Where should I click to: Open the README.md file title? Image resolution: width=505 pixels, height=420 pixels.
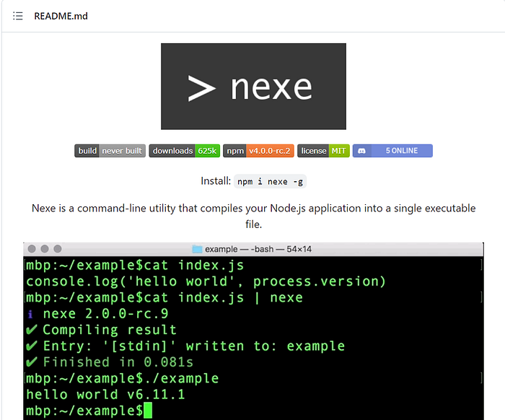61,16
